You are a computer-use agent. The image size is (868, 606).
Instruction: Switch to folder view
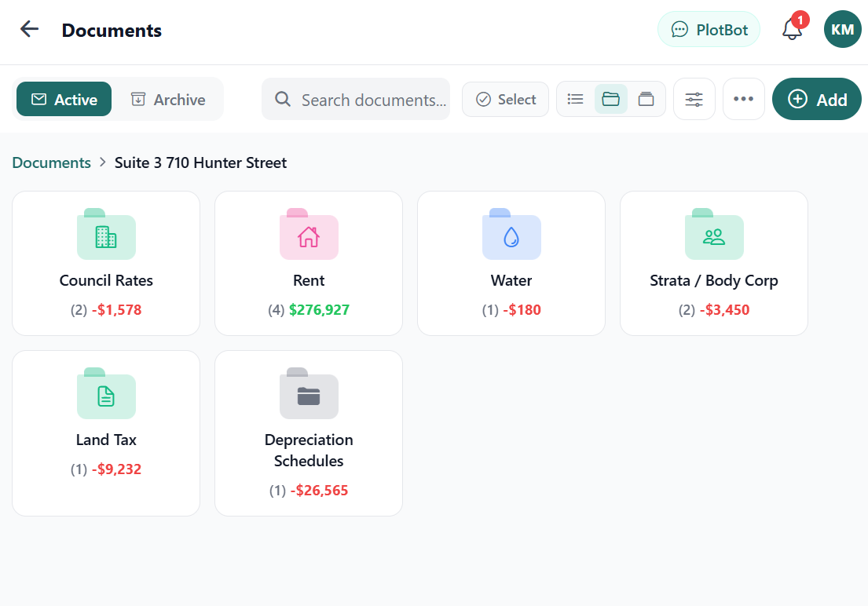point(610,99)
